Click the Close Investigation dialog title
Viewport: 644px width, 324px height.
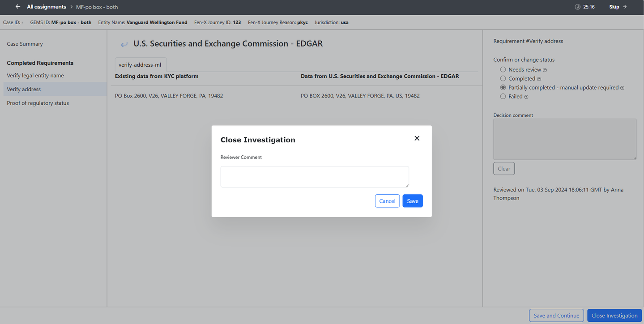click(258, 140)
